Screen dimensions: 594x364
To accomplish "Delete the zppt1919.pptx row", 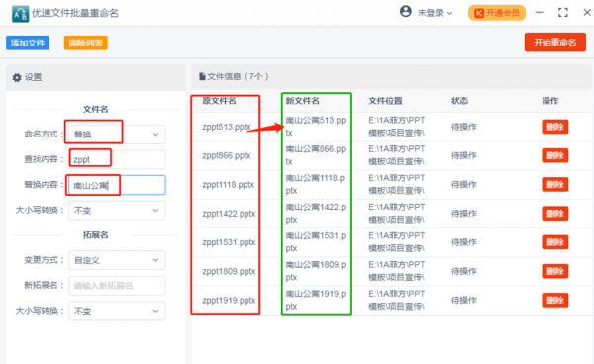I will click(x=555, y=301).
